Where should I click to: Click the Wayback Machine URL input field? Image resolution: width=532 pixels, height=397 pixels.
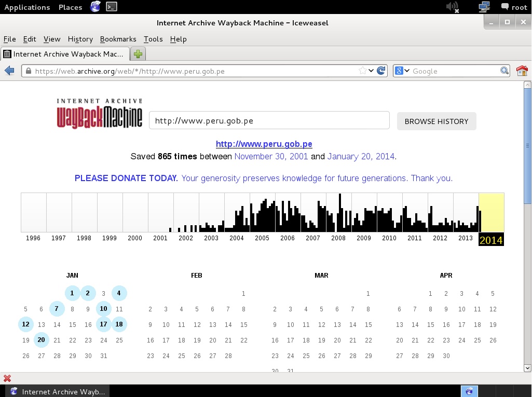pyautogui.click(x=269, y=120)
